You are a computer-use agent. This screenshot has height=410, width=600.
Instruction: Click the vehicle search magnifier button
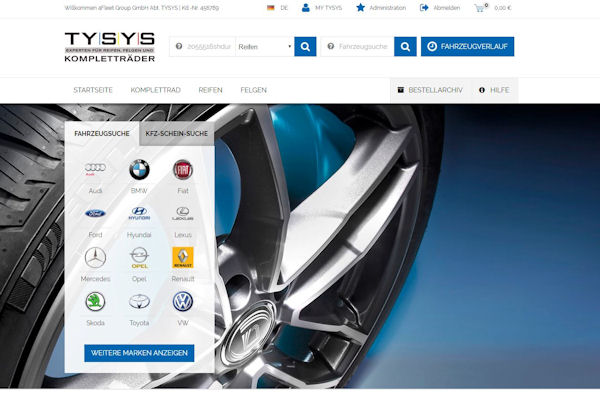coord(405,47)
